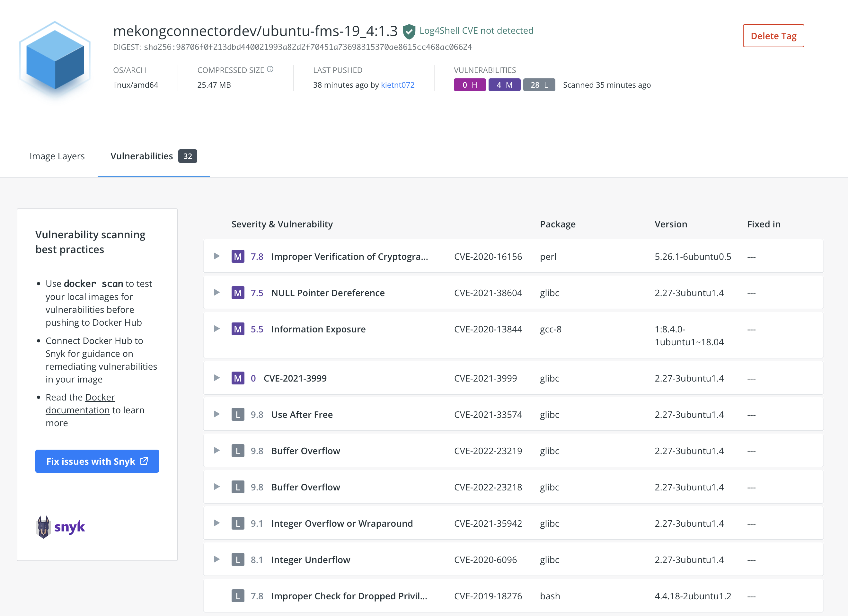Expand the Use After Free row
Viewport: 848px width, 616px height.
click(216, 414)
